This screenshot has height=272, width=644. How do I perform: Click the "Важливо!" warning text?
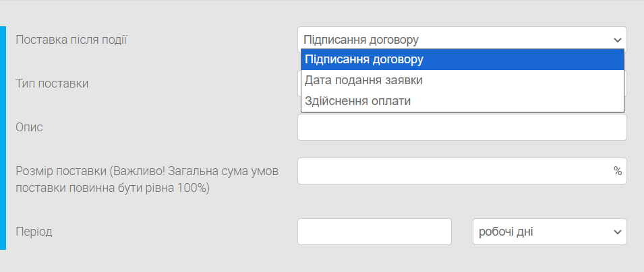[140, 170]
